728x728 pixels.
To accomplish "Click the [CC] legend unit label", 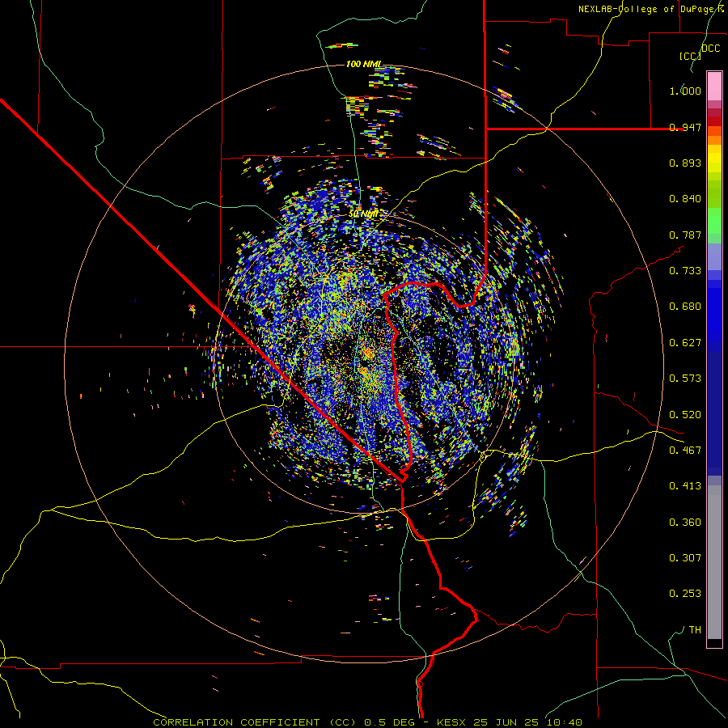I will pyautogui.click(x=690, y=56).
